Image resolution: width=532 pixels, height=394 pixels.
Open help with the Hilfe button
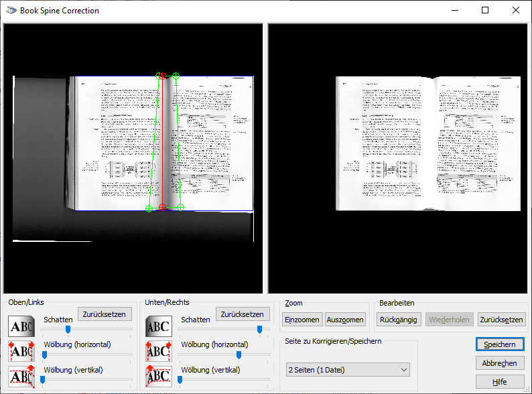500,382
